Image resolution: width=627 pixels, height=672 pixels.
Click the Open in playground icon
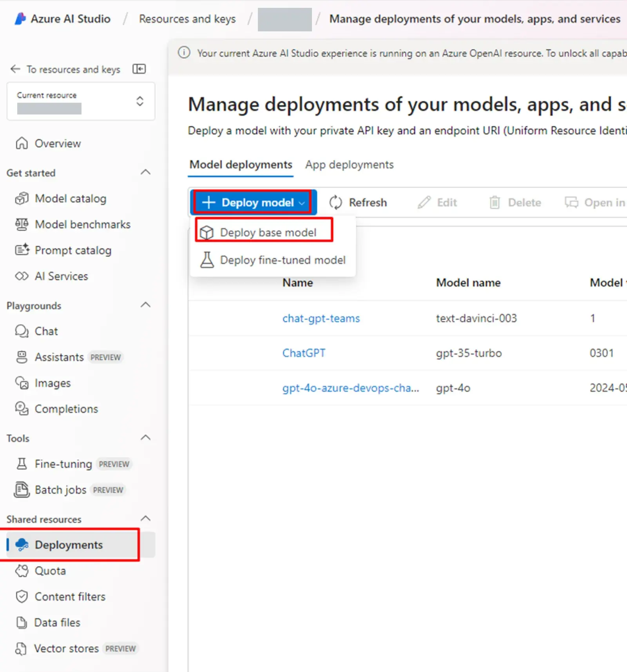click(571, 202)
